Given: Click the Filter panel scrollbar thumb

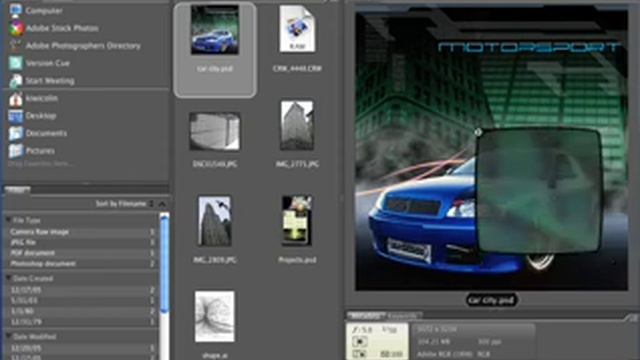Looking at the screenshot, I should [164, 264].
